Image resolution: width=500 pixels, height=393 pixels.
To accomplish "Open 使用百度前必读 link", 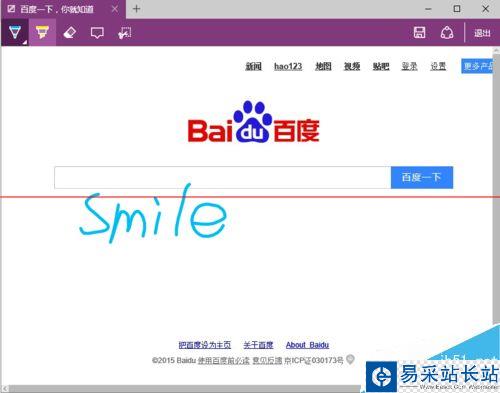I will [224, 360].
